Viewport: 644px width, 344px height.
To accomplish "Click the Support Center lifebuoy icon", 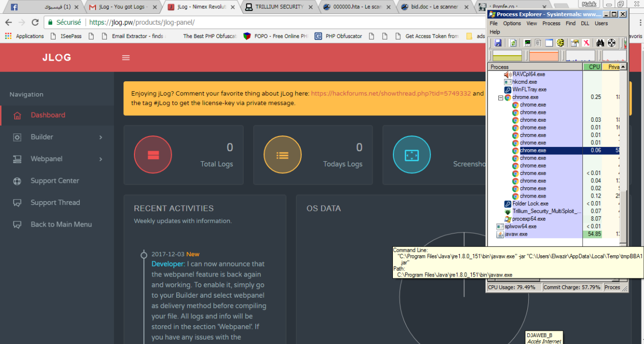I will click(17, 181).
